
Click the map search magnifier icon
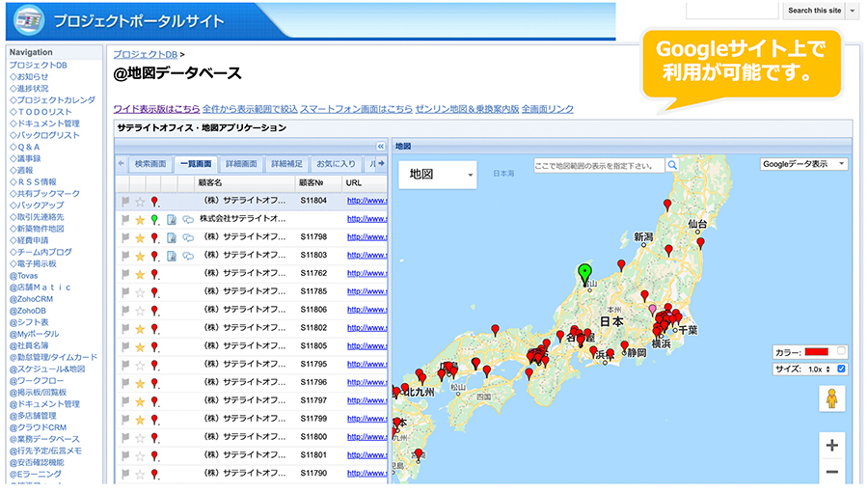[x=672, y=165]
